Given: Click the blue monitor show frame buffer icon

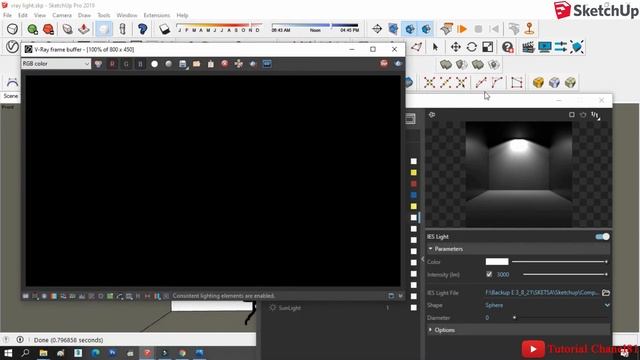Looking at the screenshot, I should tap(544, 47).
